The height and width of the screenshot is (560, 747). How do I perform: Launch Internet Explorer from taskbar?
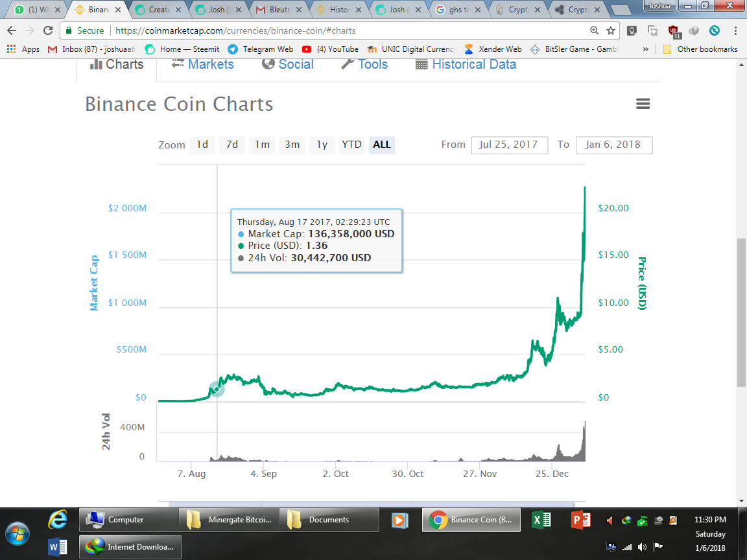pos(58,520)
